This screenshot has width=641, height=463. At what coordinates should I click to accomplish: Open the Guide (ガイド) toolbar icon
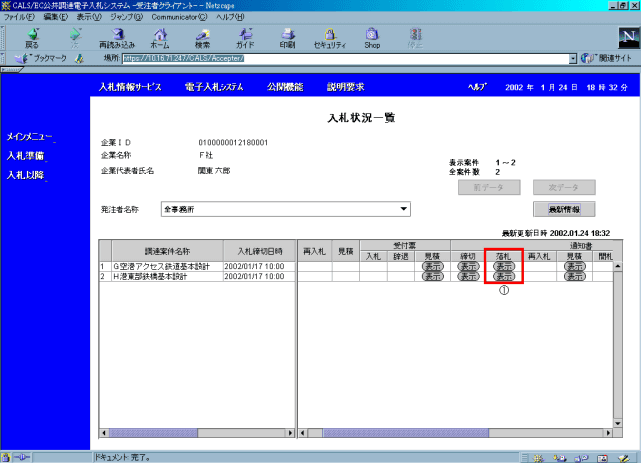[245, 38]
